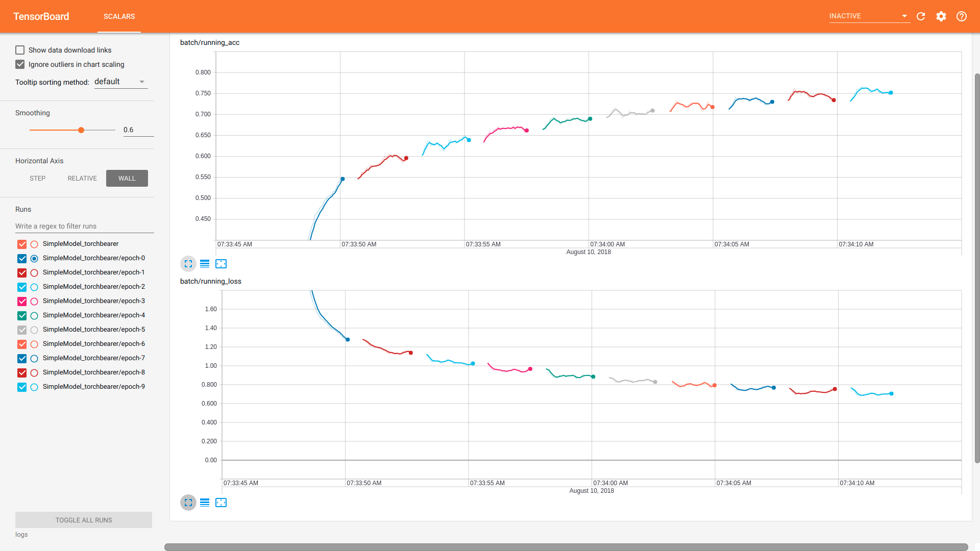
Task: Click the batch/running_acc chart title
Action: [x=210, y=42]
